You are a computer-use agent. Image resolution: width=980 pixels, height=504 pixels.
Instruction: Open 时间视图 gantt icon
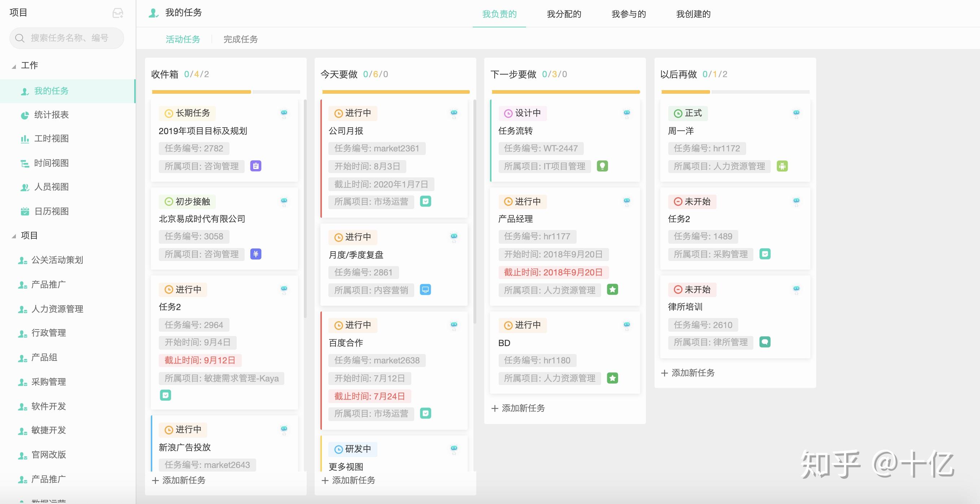(25, 163)
